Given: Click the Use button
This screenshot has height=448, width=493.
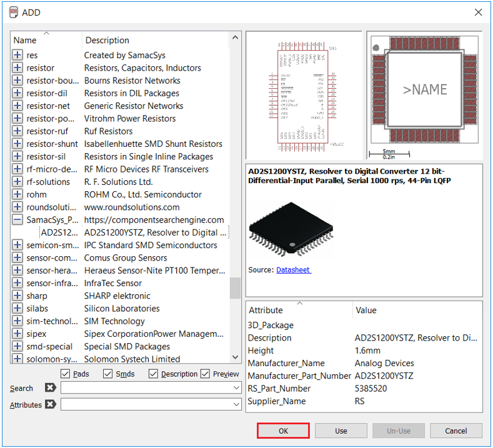Looking at the screenshot, I should [341, 431].
